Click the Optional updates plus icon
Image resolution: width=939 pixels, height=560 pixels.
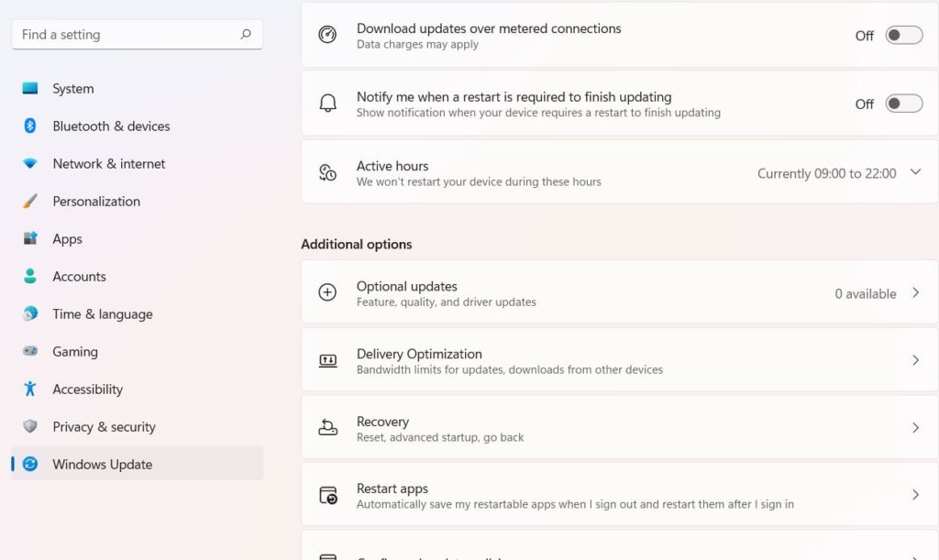327,292
